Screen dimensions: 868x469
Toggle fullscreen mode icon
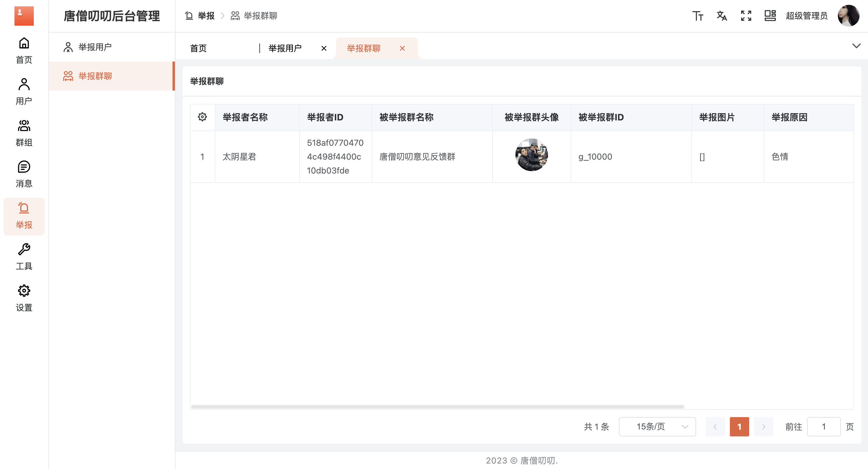coord(746,16)
